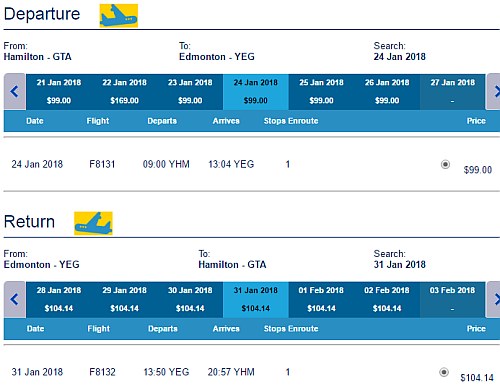Select 02 Feb 2018 return date
Image resolution: width=500 pixels, height=392 pixels.
(387, 299)
